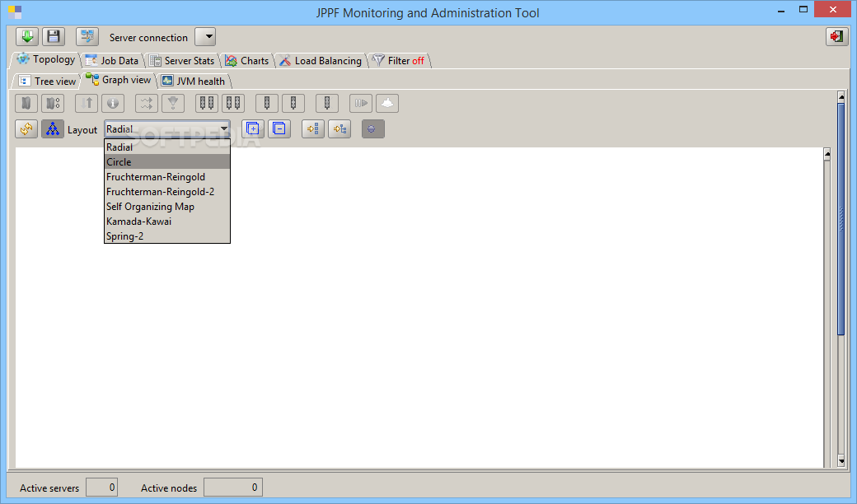Click the outer scrollbar's up arrow
Image resolution: width=857 pixels, height=504 pixels.
(x=841, y=97)
